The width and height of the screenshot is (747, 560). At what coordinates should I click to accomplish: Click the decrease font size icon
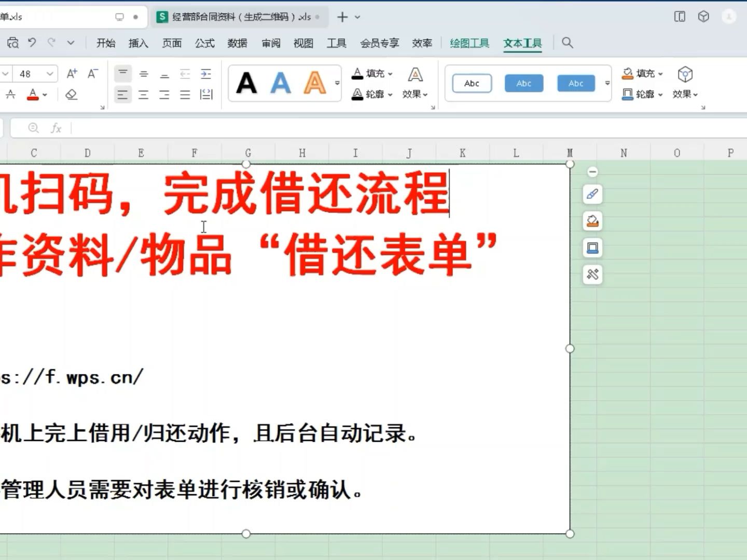coord(92,73)
